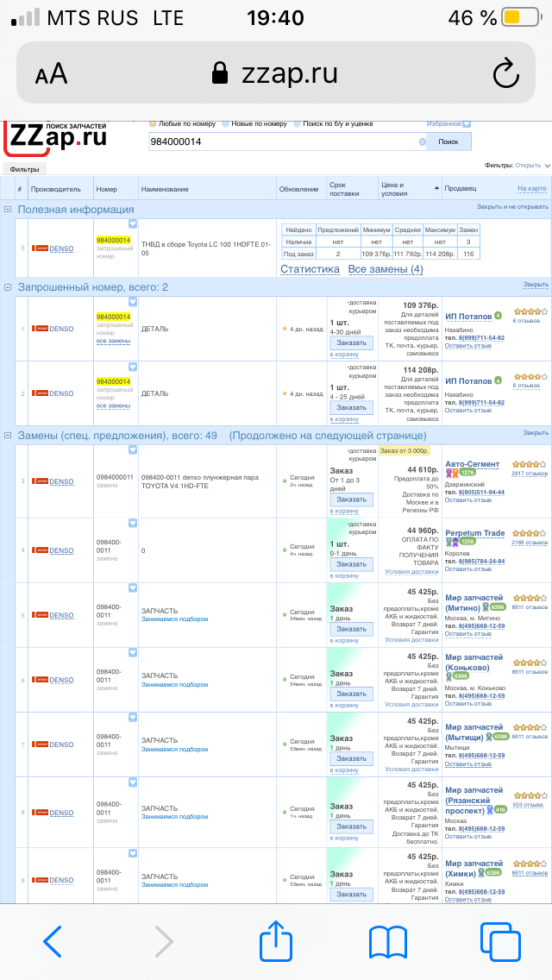This screenshot has height=980, width=552.
Task: Open blue marker icon in the Рязанский проспект row
Action: tap(133, 782)
